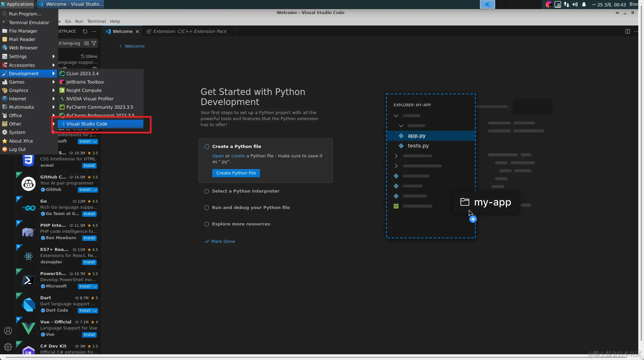Launch Visual Studio Code from Development submenu

[x=101, y=124]
